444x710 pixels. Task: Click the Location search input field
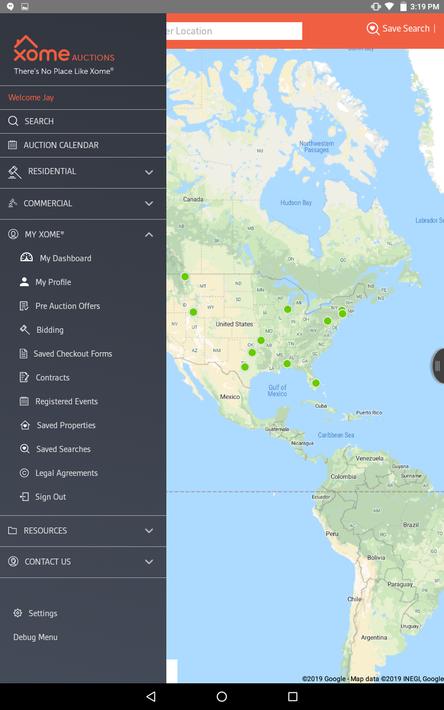[x=234, y=31]
